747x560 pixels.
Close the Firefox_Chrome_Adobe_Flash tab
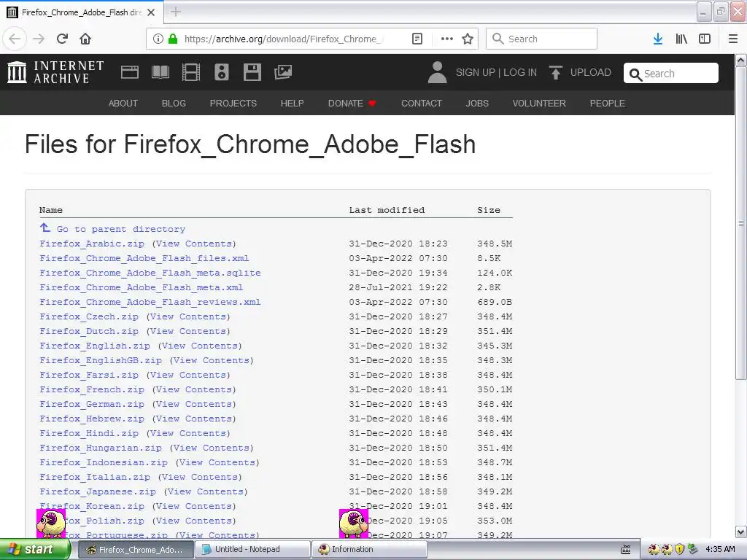tap(151, 12)
